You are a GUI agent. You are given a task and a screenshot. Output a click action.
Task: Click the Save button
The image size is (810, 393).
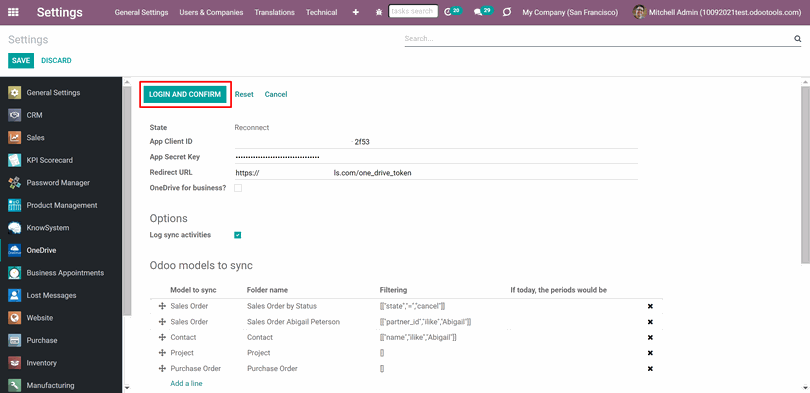[x=21, y=60]
